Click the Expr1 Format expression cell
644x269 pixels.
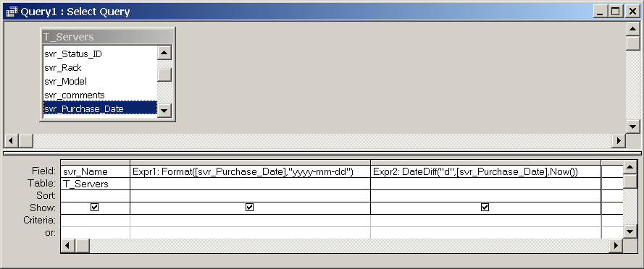[x=250, y=171]
